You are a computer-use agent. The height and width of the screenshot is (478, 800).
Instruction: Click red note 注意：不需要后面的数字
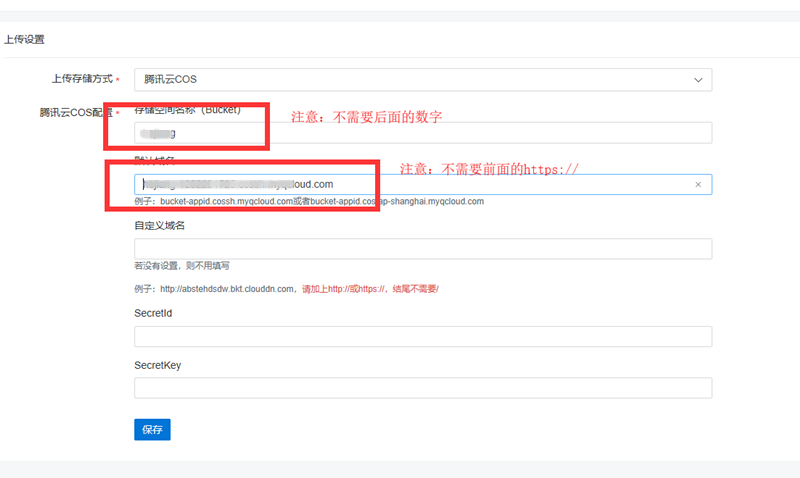(366, 117)
